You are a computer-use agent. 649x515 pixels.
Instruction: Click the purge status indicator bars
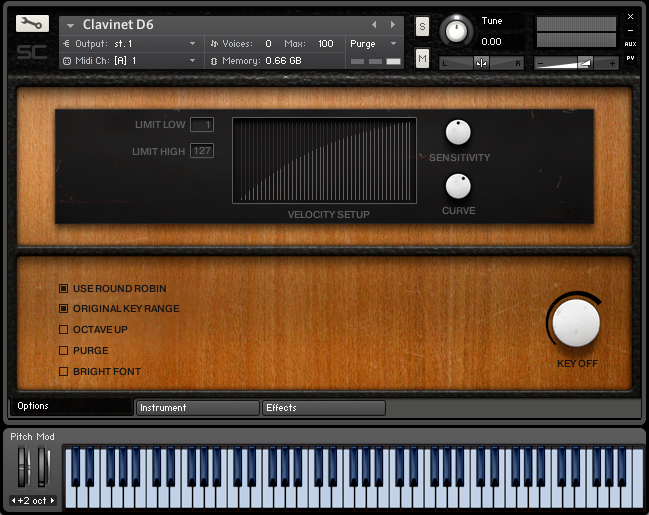[376, 61]
